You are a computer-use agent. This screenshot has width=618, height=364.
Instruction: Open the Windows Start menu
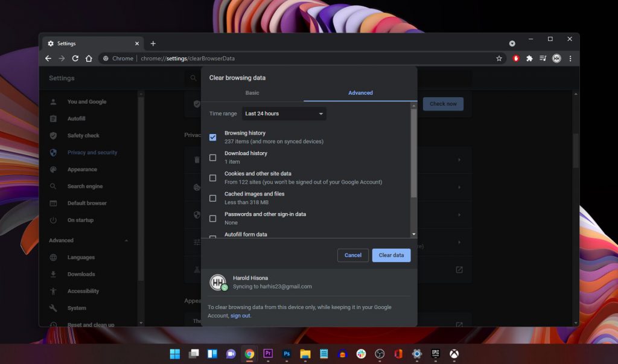pos(175,354)
